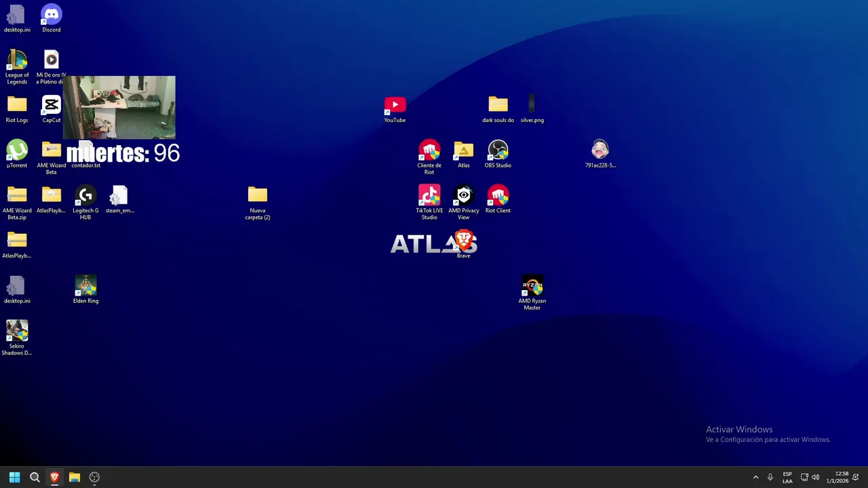Launch AMD Privacy View shortcut
Viewport: 868px width, 488px height.
coord(463,203)
